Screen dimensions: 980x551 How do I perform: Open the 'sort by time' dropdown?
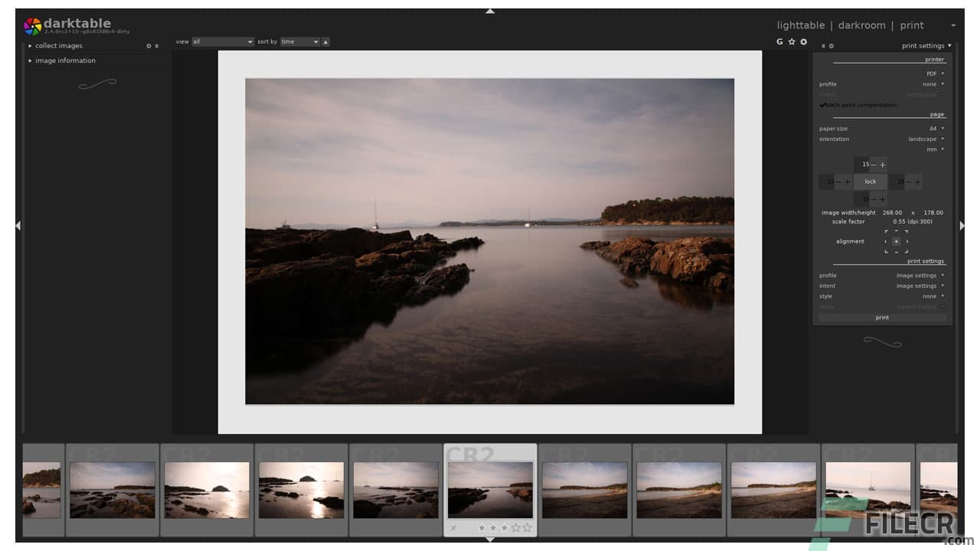(x=299, y=41)
